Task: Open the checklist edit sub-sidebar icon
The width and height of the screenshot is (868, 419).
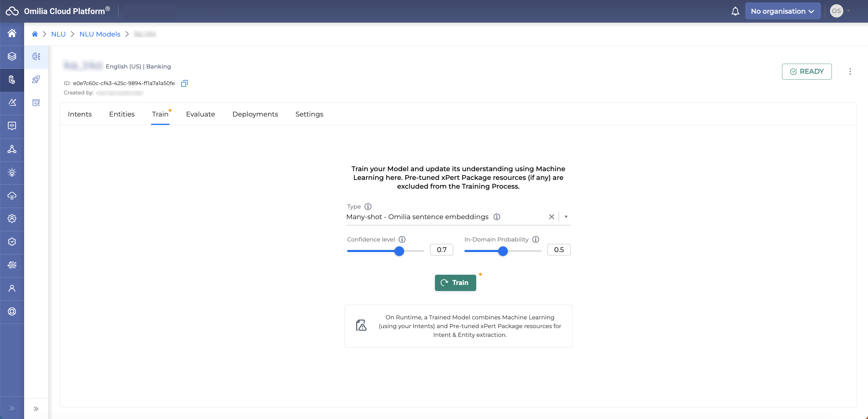Action: click(x=36, y=103)
